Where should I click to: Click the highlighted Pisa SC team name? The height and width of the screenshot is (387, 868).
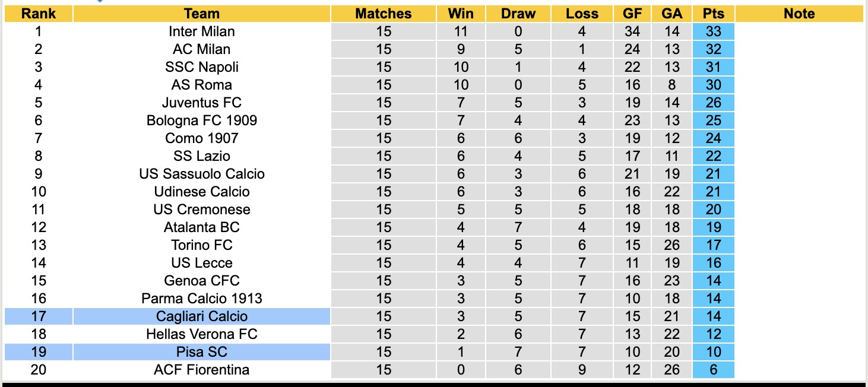point(202,352)
